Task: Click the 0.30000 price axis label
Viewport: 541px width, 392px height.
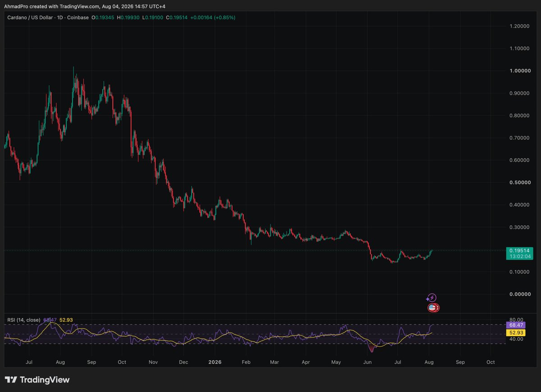Action: (x=519, y=227)
